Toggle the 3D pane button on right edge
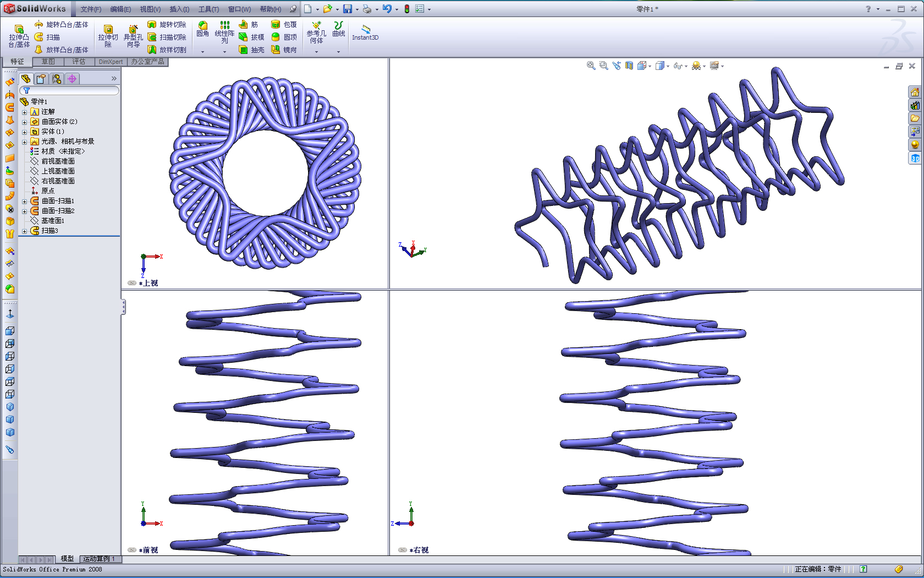The image size is (924, 578). 915,159
